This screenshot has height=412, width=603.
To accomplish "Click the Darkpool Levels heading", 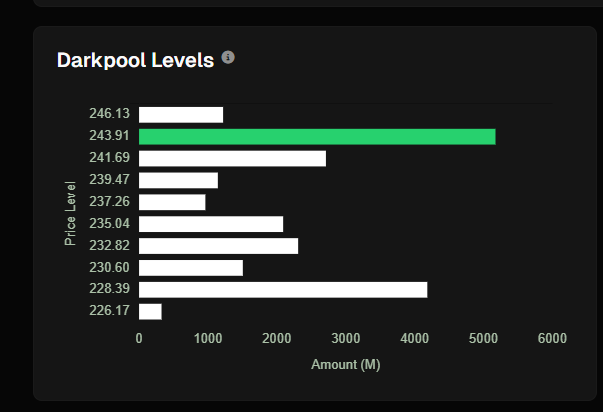I will [x=135, y=60].
